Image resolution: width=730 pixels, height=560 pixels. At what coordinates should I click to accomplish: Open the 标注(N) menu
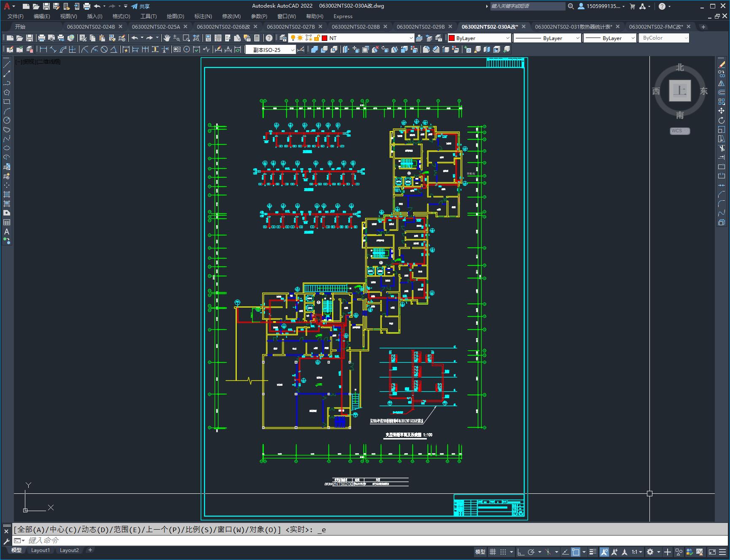coord(203,16)
